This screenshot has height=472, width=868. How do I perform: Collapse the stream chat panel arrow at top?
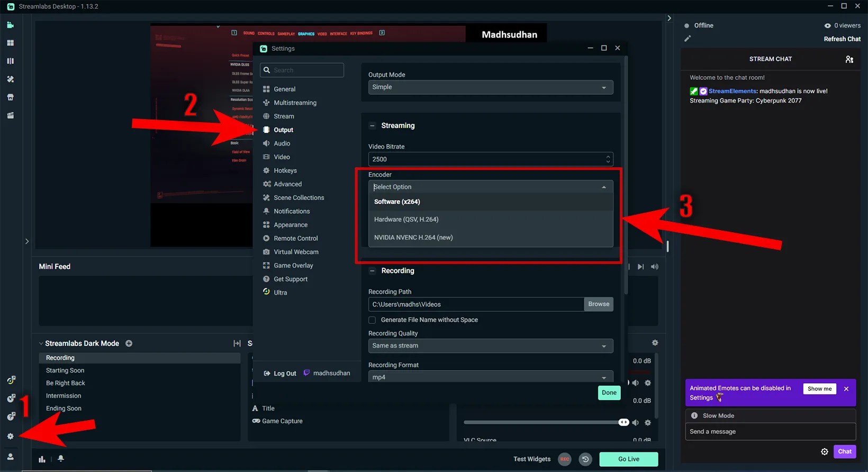click(669, 18)
